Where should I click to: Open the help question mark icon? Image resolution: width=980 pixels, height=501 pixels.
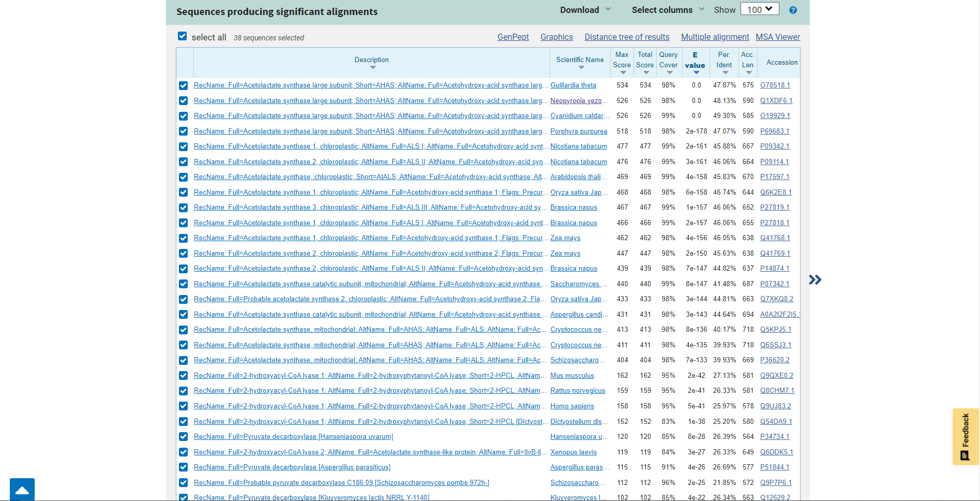click(x=793, y=10)
